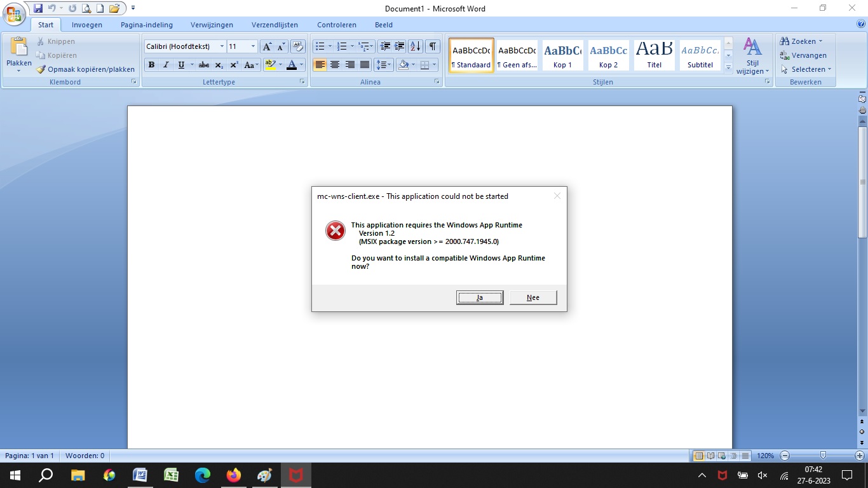
Task: Apply strikethrough with the abc icon
Action: pyautogui.click(x=204, y=65)
